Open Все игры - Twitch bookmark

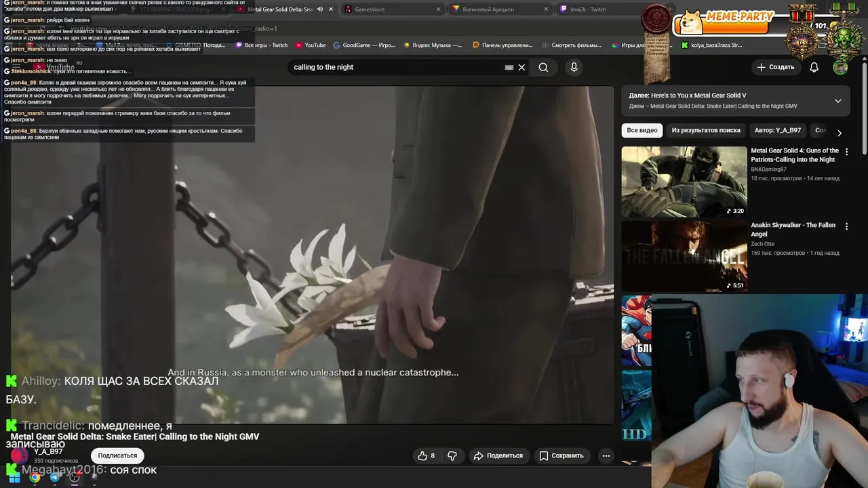261,45
